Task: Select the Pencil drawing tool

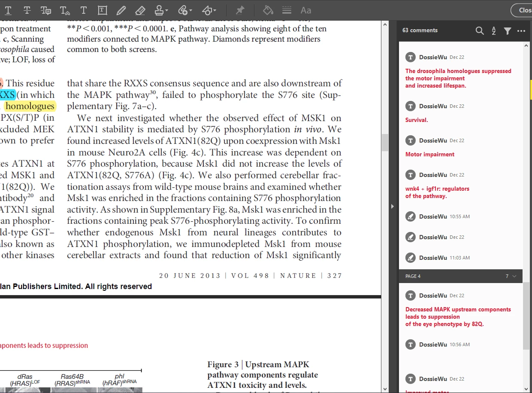Action: tap(121, 10)
